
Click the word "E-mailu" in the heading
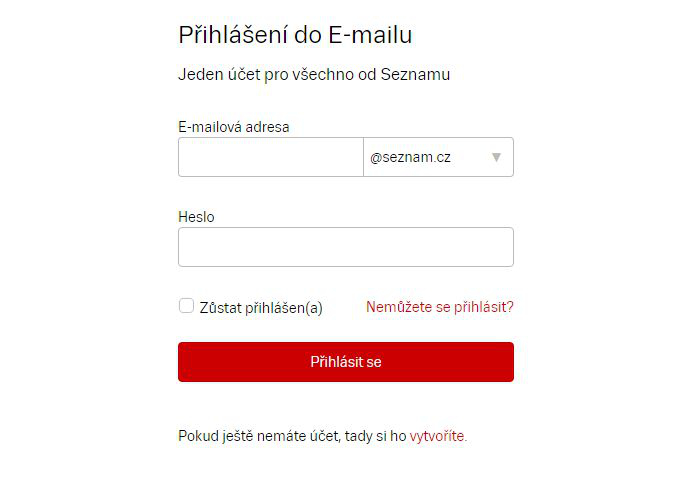(370, 35)
